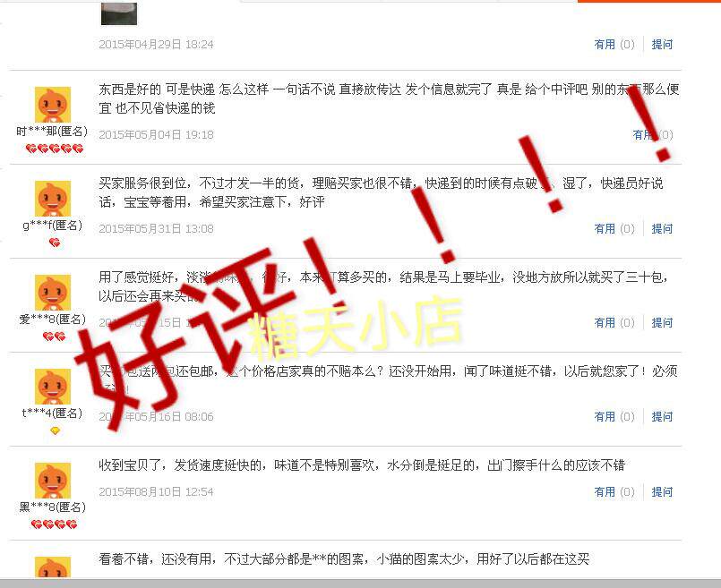Viewport: 721px width, 588px height.
Task: Click 提问 on the 2015年05月31日 review
Action: [x=662, y=228]
